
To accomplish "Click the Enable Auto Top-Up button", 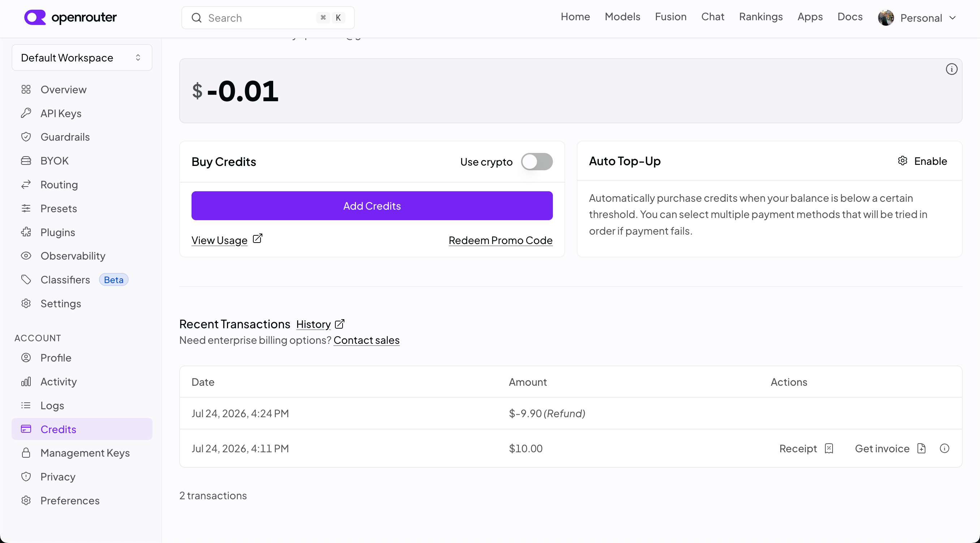I will pos(922,161).
